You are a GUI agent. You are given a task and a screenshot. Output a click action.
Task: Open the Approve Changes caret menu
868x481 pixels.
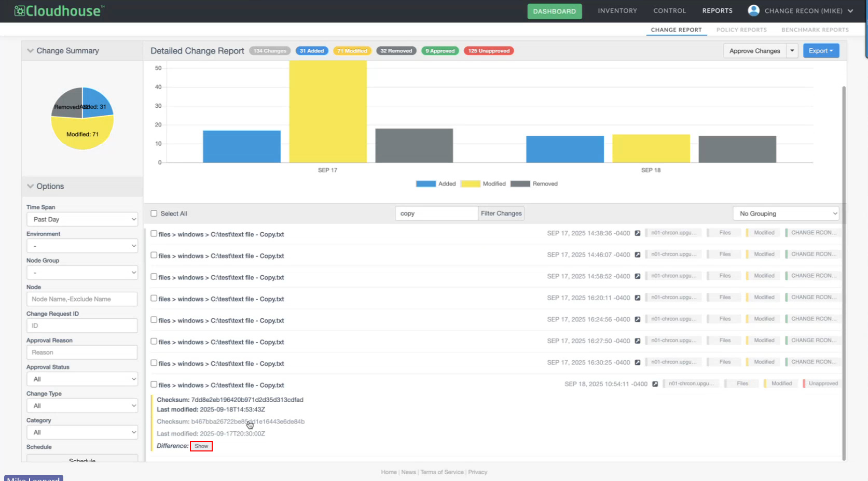[792, 51]
